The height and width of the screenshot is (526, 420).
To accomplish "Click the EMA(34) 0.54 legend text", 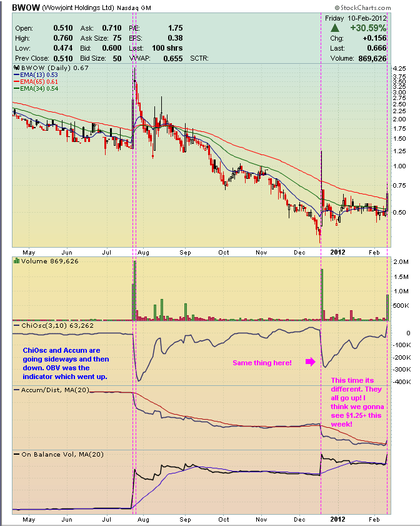I will (39, 89).
